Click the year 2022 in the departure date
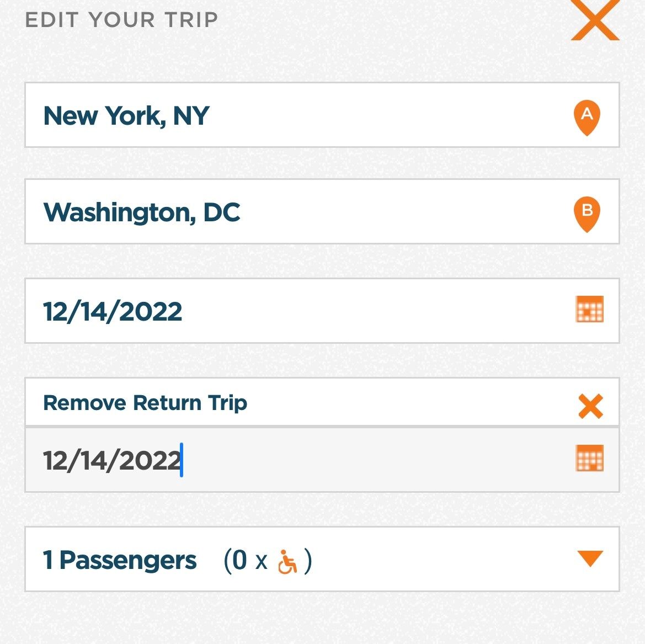This screenshot has width=645, height=644. 150,312
